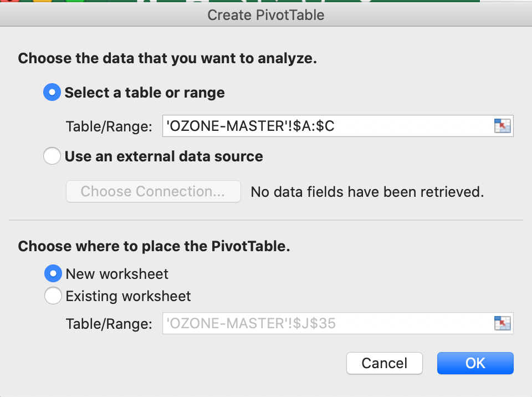Click the 'OZONE-MASTER'!$J$35 location input field

(x=327, y=323)
